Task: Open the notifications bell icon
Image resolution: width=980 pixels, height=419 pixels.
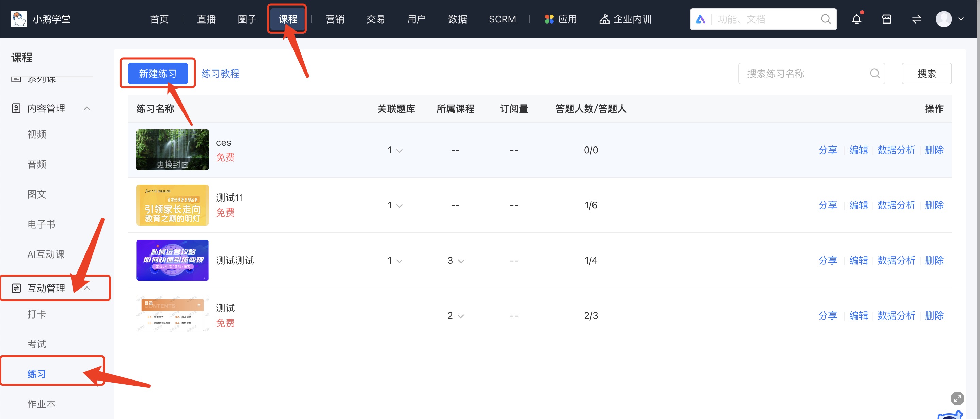Action: [856, 19]
